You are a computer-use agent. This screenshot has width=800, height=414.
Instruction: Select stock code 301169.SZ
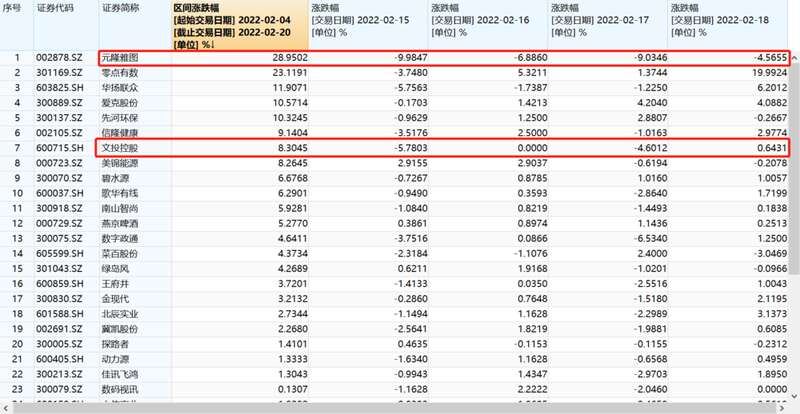pyautogui.click(x=59, y=73)
